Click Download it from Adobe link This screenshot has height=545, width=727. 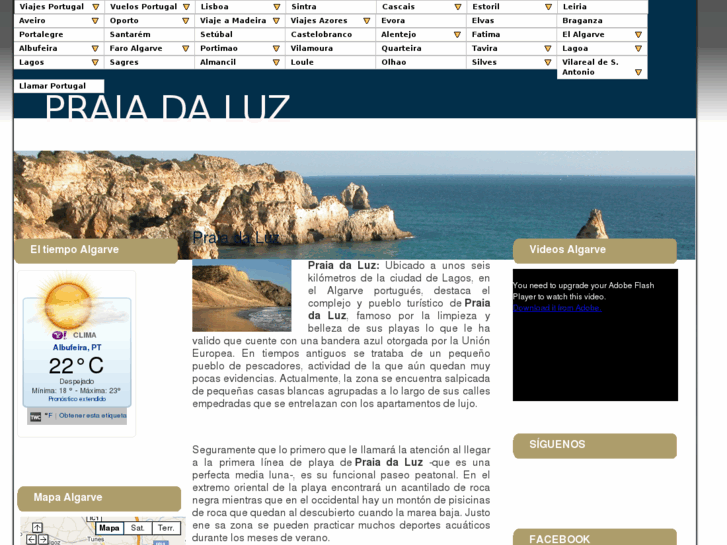click(557, 308)
